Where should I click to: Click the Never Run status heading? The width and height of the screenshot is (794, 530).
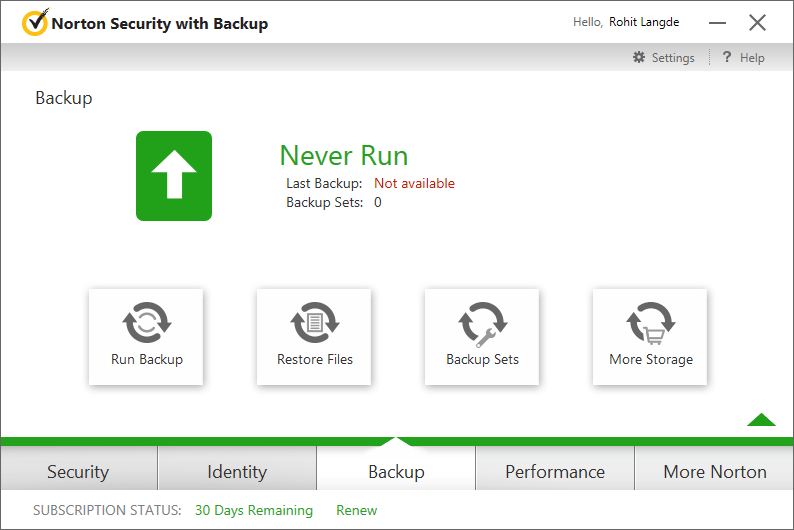coord(344,155)
